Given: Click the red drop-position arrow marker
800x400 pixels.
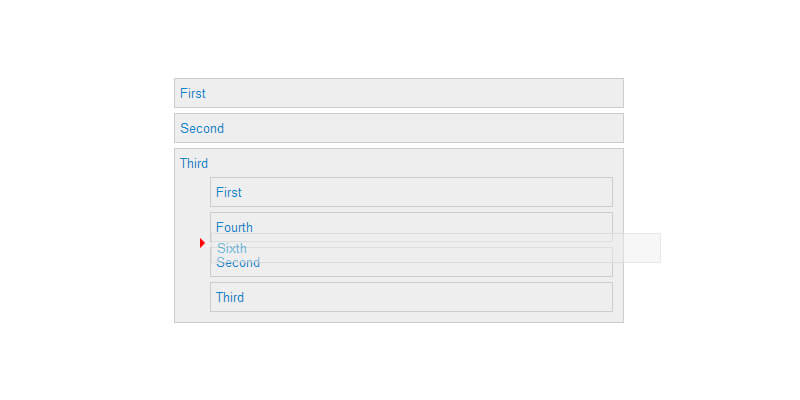Looking at the screenshot, I should [x=202, y=243].
